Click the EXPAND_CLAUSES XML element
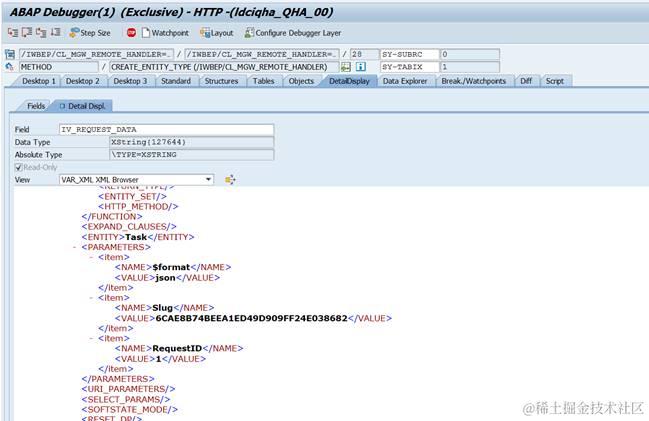Viewport: 649px width, 421px height. click(129, 226)
